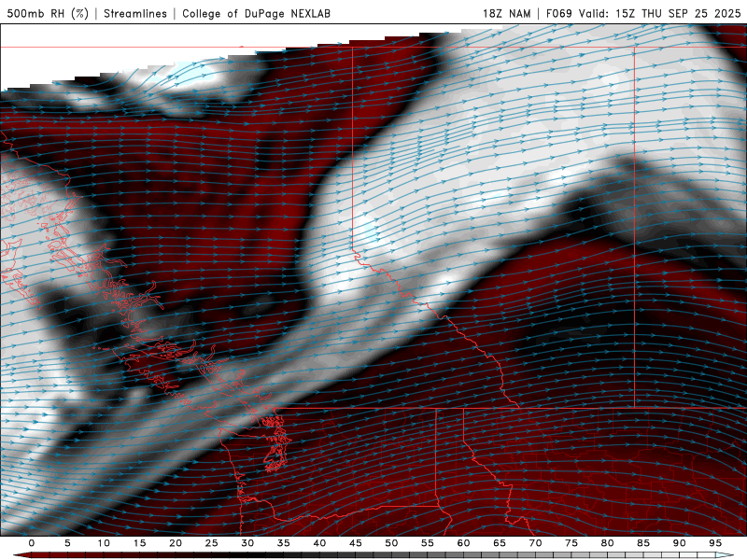Image resolution: width=747 pixels, height=560 pixels.
Task: Click the "95" colorbar label
Action: pyautogui.click(x=715, y=543)
